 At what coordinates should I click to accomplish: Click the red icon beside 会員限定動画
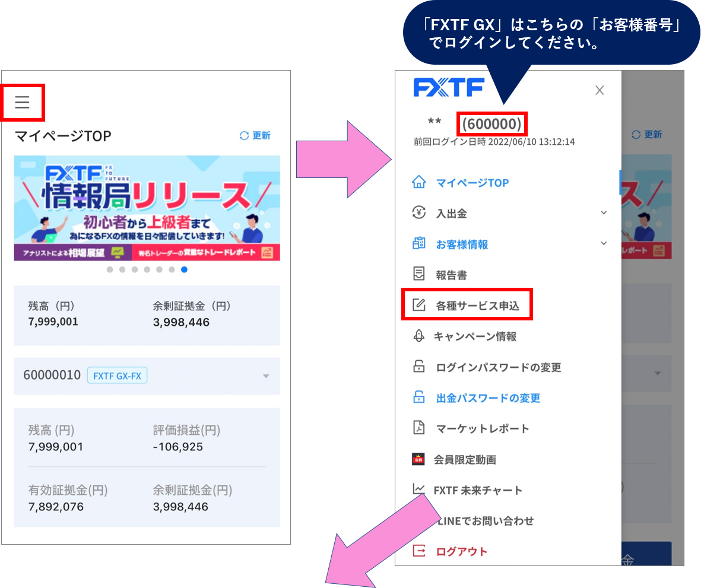click(418, 459)
